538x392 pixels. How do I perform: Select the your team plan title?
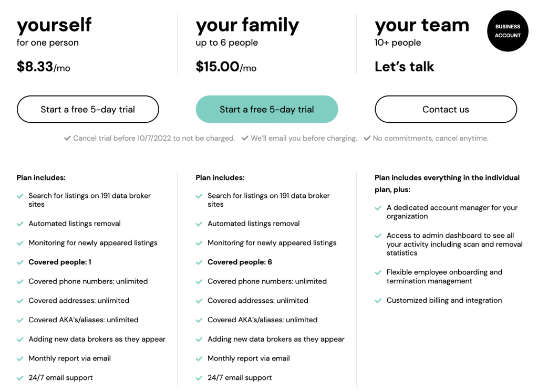click(422, 25)
